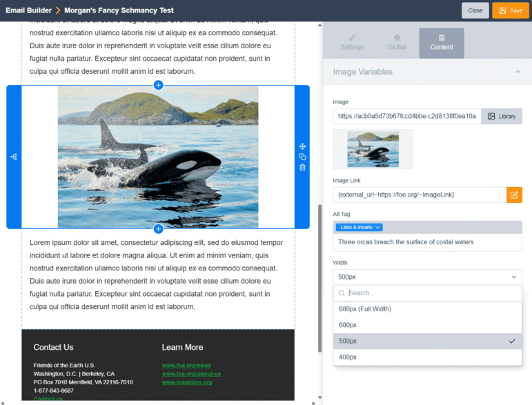The image size is (532, 405).
Task: Close the email builder
Action: pyautogui.click(x=475, y=10)
